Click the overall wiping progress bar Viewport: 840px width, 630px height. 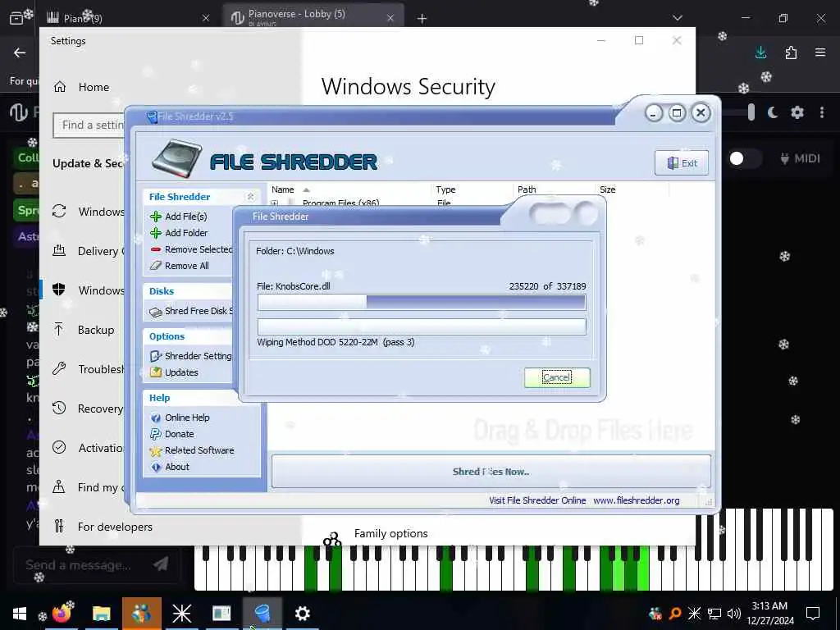click(x=422, y=326)
